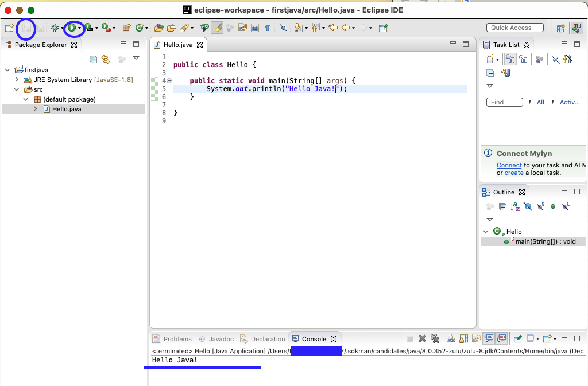Switch to the Hello.java editor tab
The height and width of the screenshot is (386, 588).
(x=178, y=45)
